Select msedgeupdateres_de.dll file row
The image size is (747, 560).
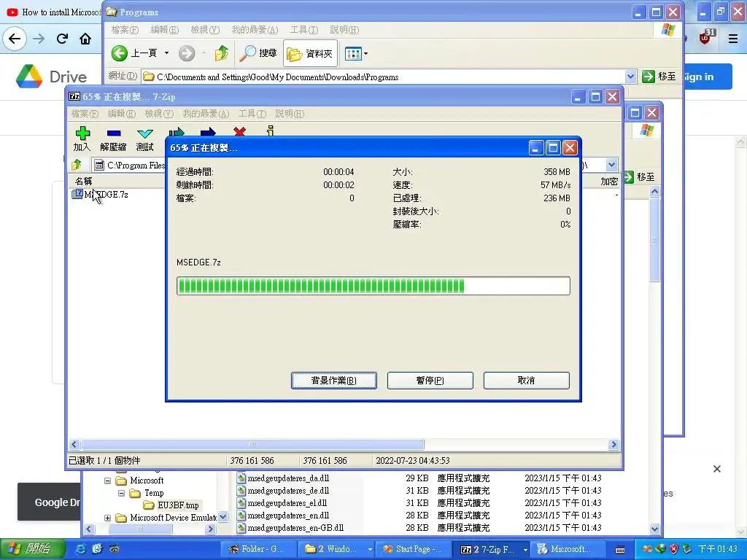(x=419, y=491)
